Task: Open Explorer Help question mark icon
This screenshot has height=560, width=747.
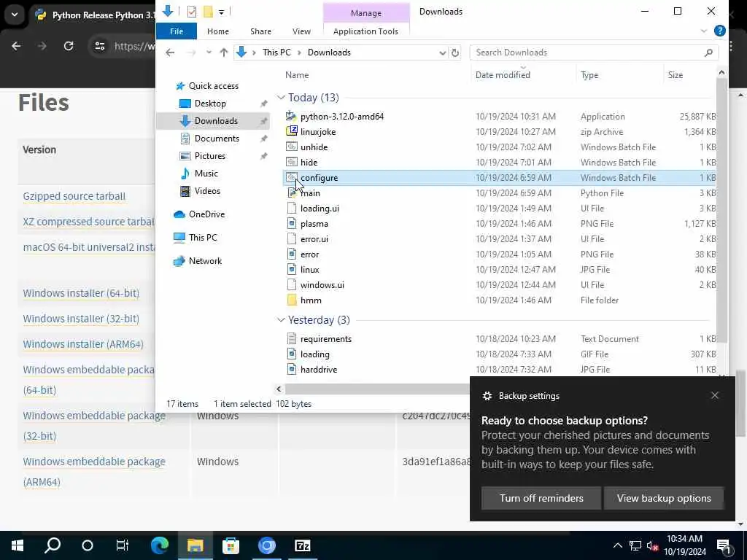Action: (x=719, y=31)
